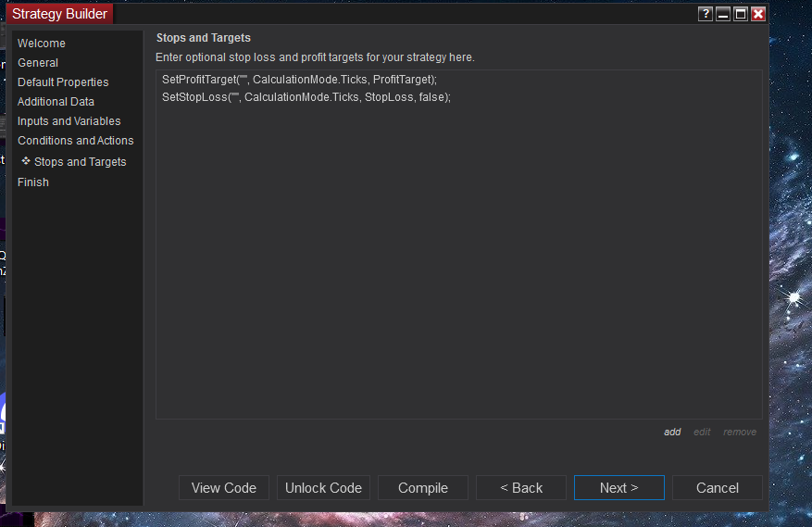Click the Strategy Builder title label

(59, 14)
